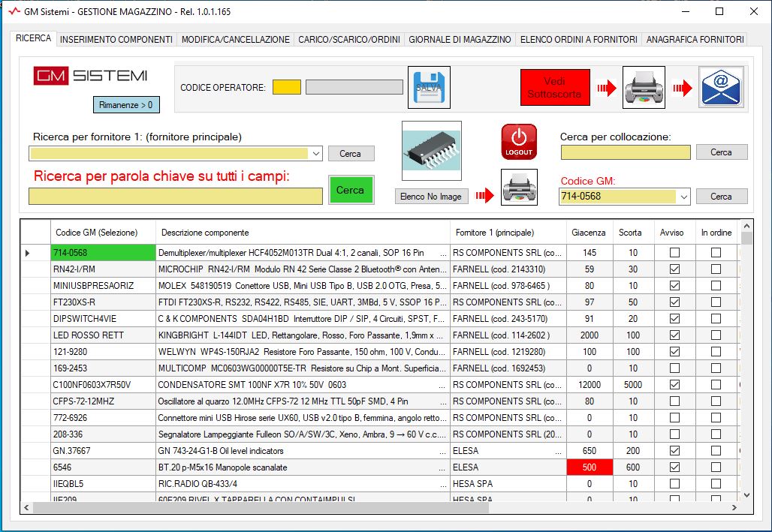
Task: Click the component chip image thumbnail
Action: coord(432,151)
